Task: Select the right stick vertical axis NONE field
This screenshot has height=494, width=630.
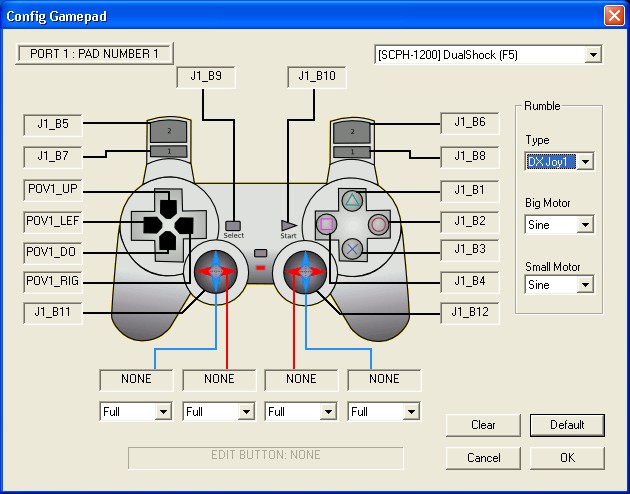Action: tap(384, 380)
